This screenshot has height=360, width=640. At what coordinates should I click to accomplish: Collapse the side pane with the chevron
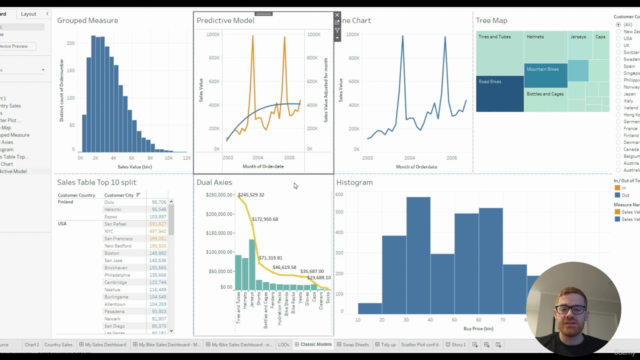tap(47, 14)
